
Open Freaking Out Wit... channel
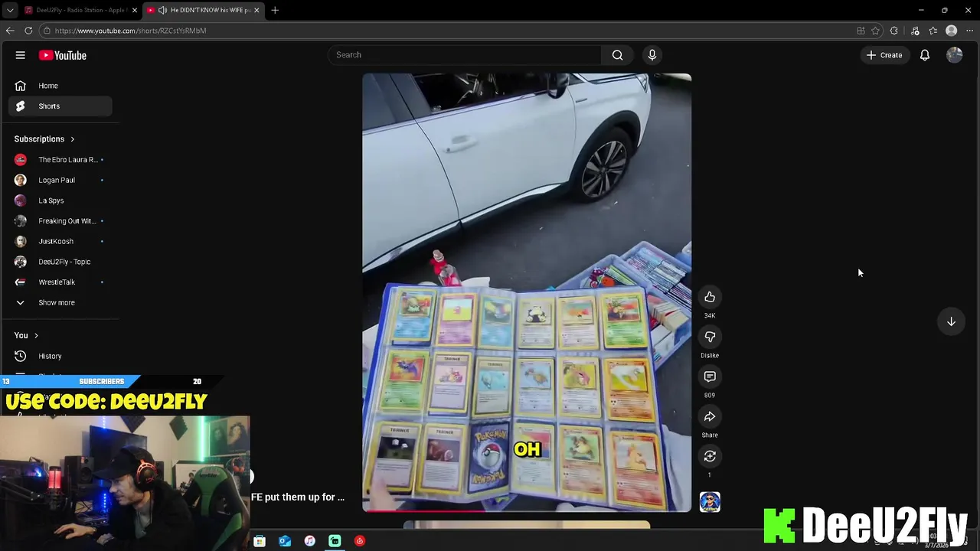point(60,221)
